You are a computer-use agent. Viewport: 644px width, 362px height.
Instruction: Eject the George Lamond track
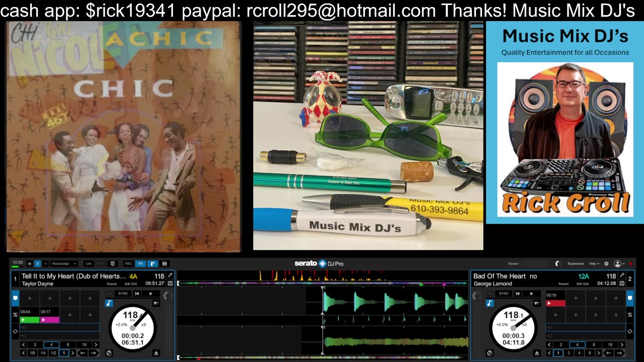[537, 353]
